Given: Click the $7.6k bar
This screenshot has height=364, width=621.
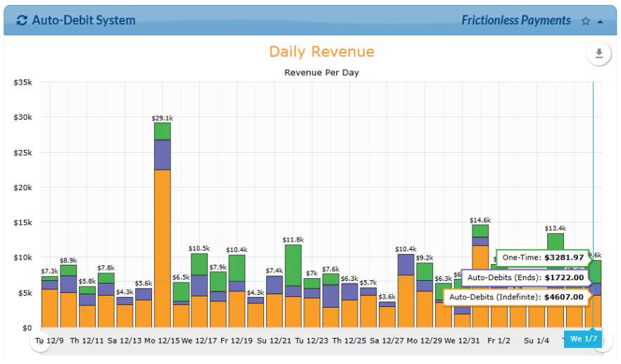Looking at the screenshot, I should click(331, 300).
